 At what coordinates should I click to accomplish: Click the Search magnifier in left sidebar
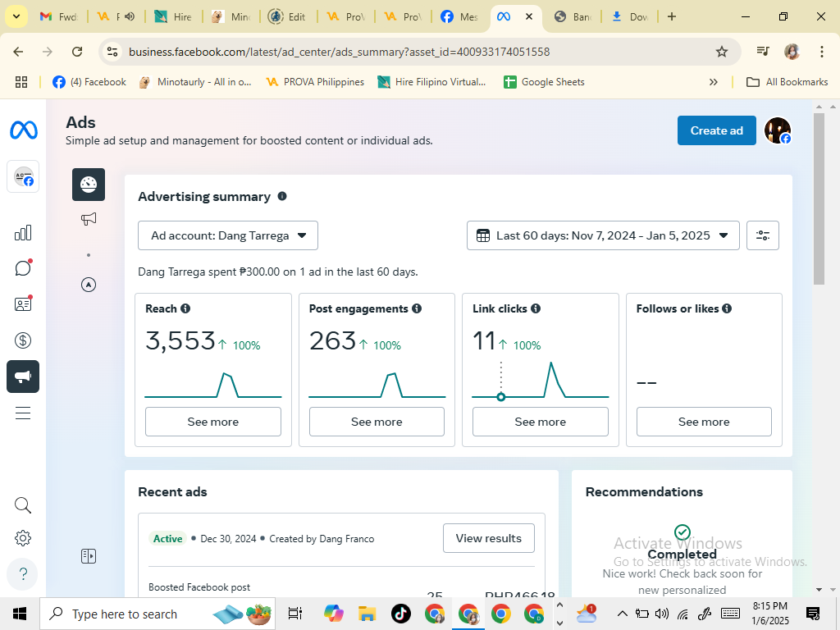click(x=23, y=505)
